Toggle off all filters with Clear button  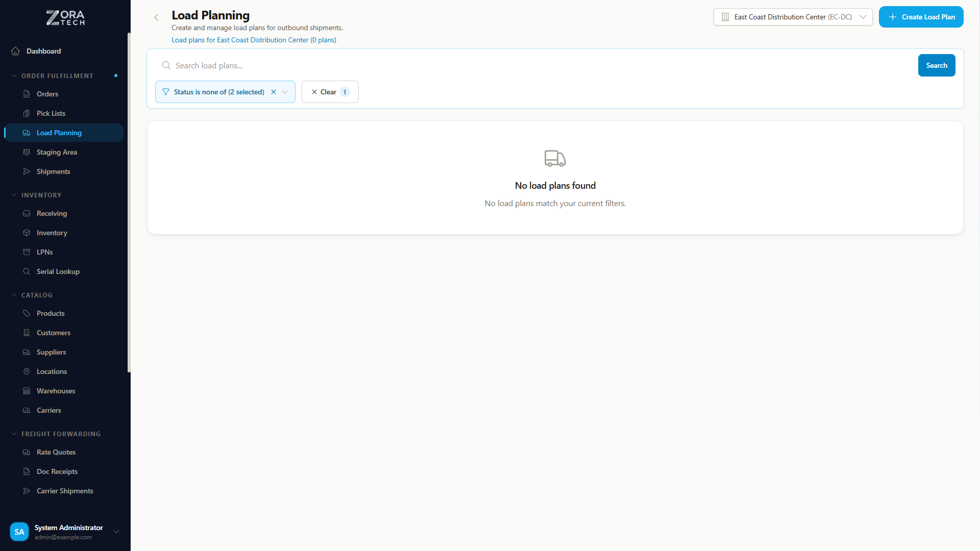pos(330,92)
